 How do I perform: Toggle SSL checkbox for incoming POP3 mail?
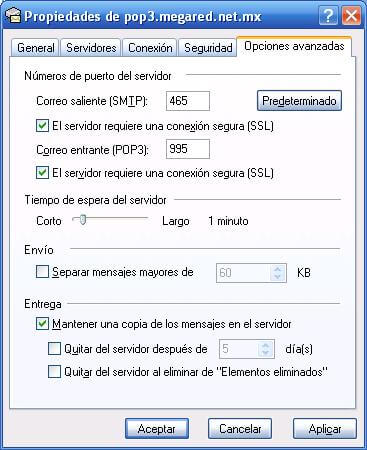click(42, 173)
